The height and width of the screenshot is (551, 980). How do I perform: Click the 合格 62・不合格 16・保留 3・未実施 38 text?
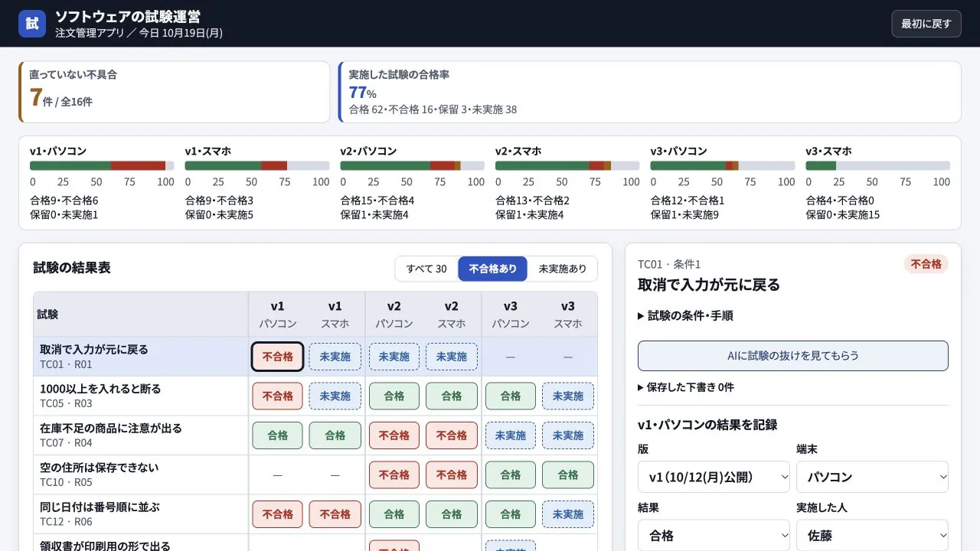[433, 109]
